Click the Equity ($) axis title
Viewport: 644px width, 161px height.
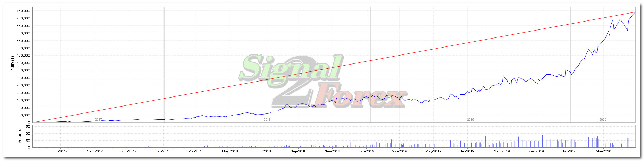(x=13, y=65)
